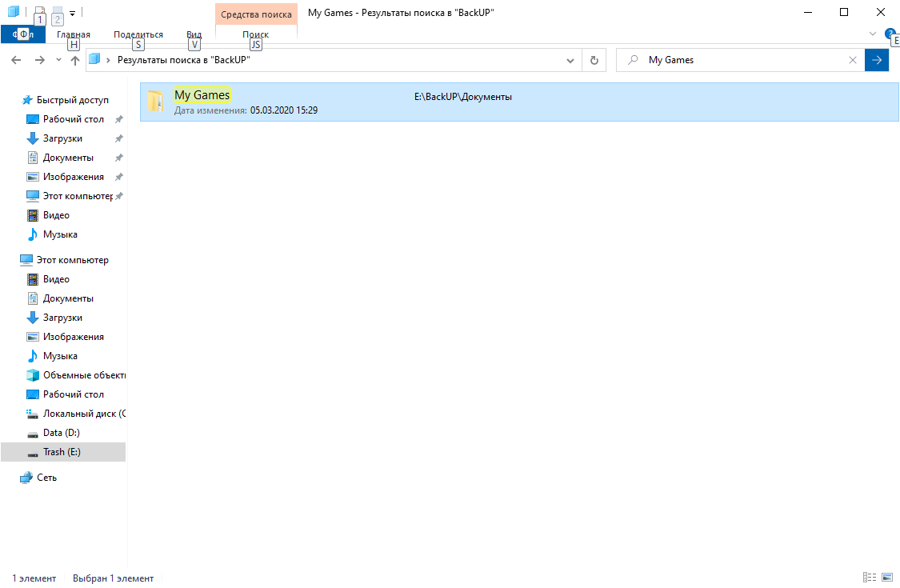Image resolution: width=900 pixels, height=588 pixels.
Task: Maximize the Explorer window
Action: tap(844, 12)
